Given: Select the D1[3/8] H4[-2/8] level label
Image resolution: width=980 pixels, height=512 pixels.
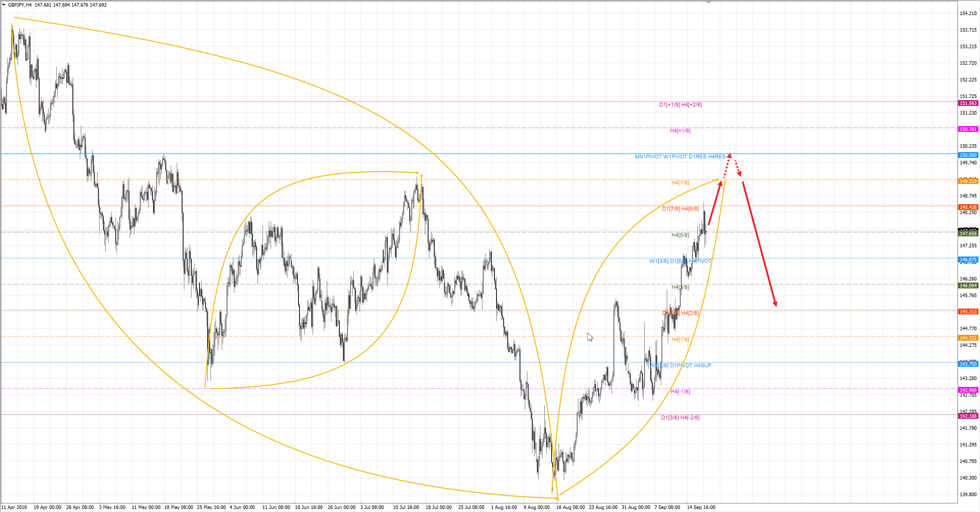Looking at the screenshot, I should (x=680, y=418).
